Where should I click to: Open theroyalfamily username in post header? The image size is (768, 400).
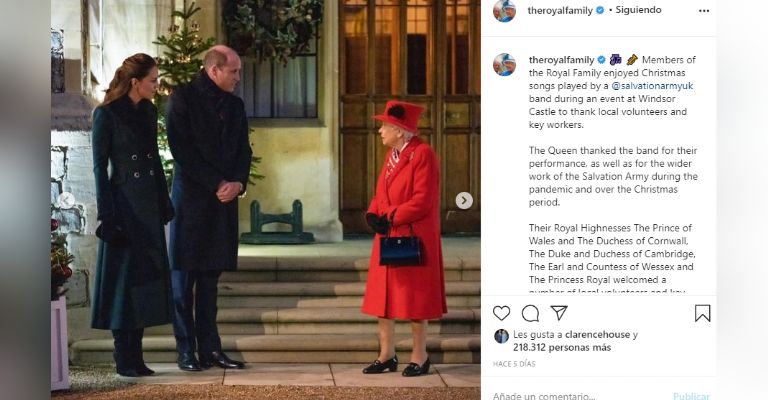coord(560,11)
